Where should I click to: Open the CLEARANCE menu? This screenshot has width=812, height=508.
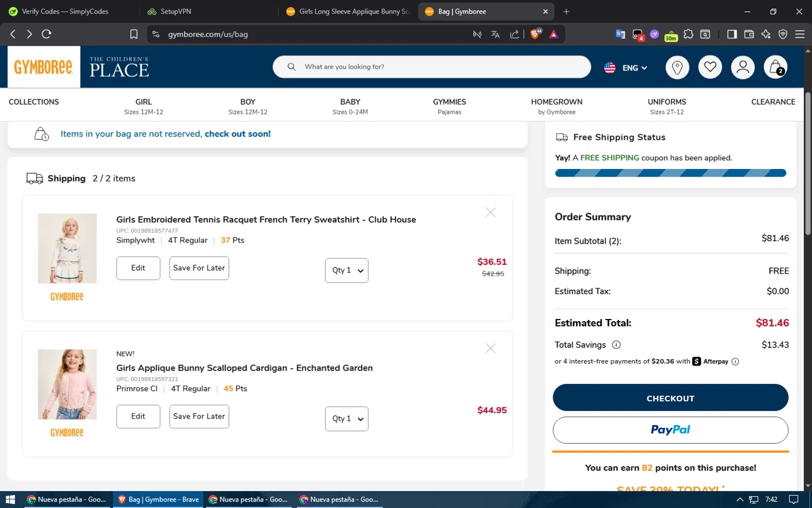point(773,102)
